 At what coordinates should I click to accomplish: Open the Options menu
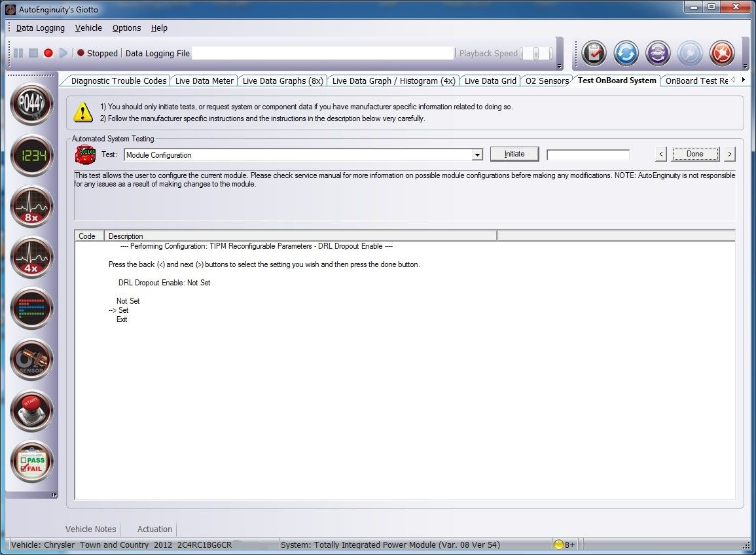click(x=127, y=28)
